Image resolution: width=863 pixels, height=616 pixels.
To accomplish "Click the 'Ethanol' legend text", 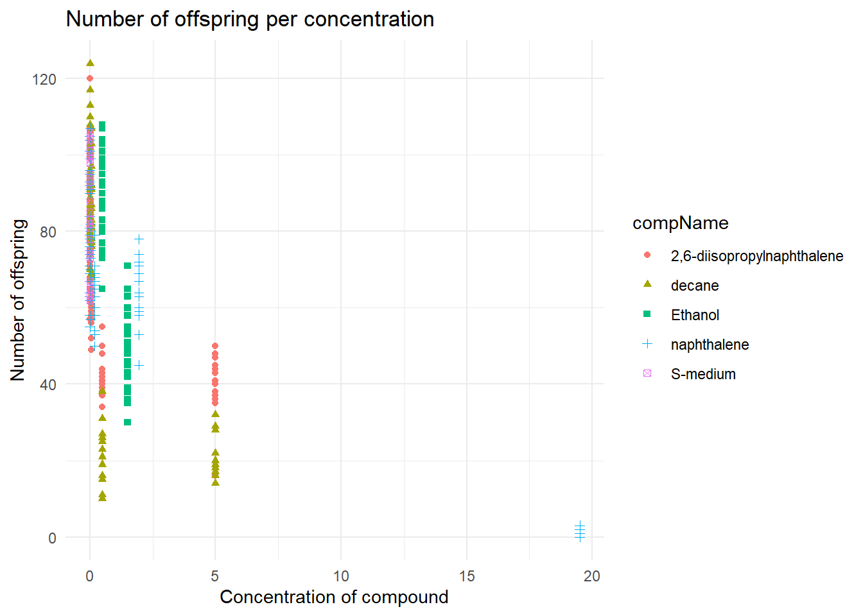I will click(695, 315).
